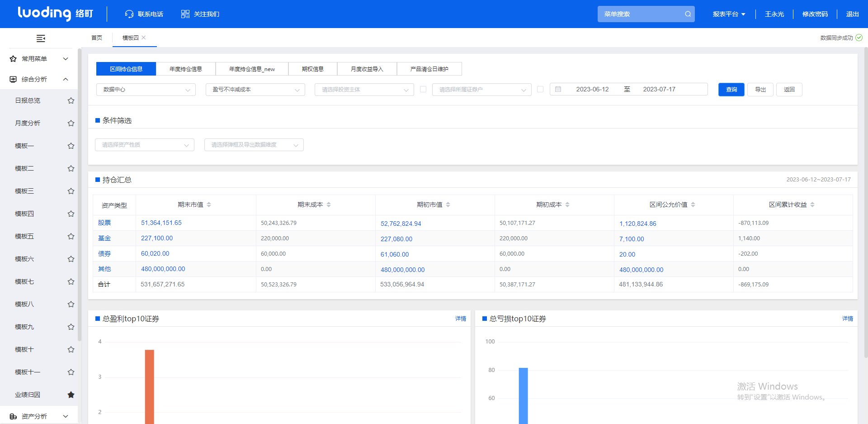Open the 报表平台 dropdown in header
Screen dimensions: 868x424
coord(729,14)
